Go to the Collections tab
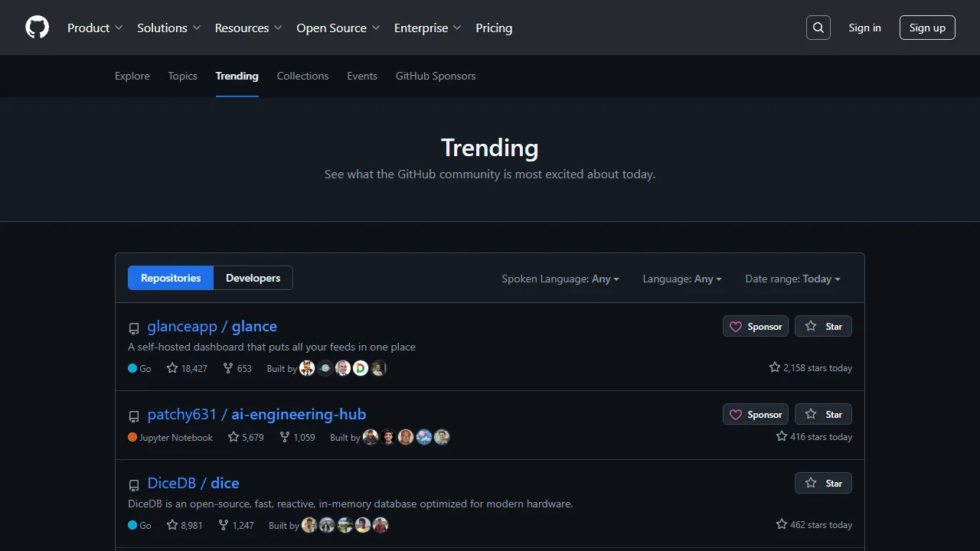 [302, 76]
